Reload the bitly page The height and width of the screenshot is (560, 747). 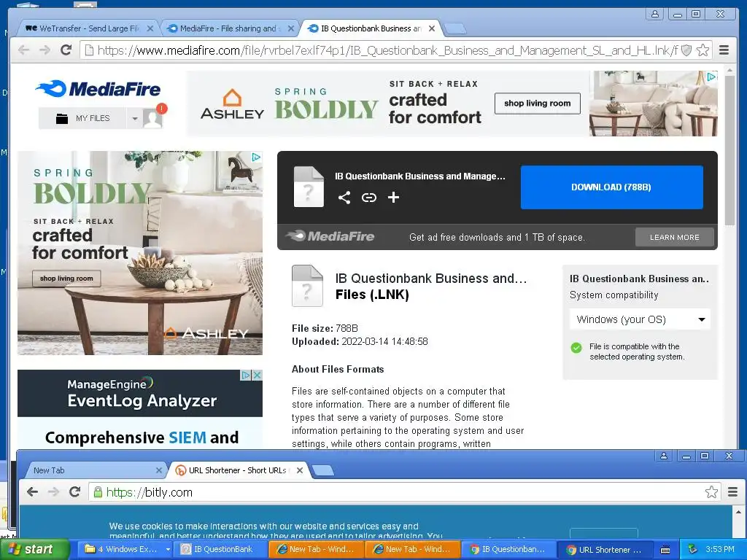coord(75,492)
